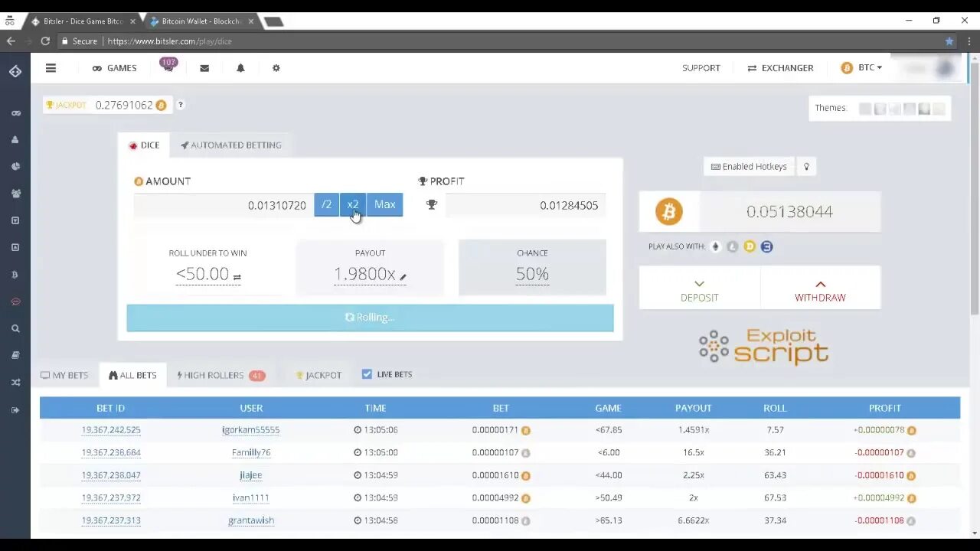
Task: Click the bet amount input field
Action: point(224,205)
